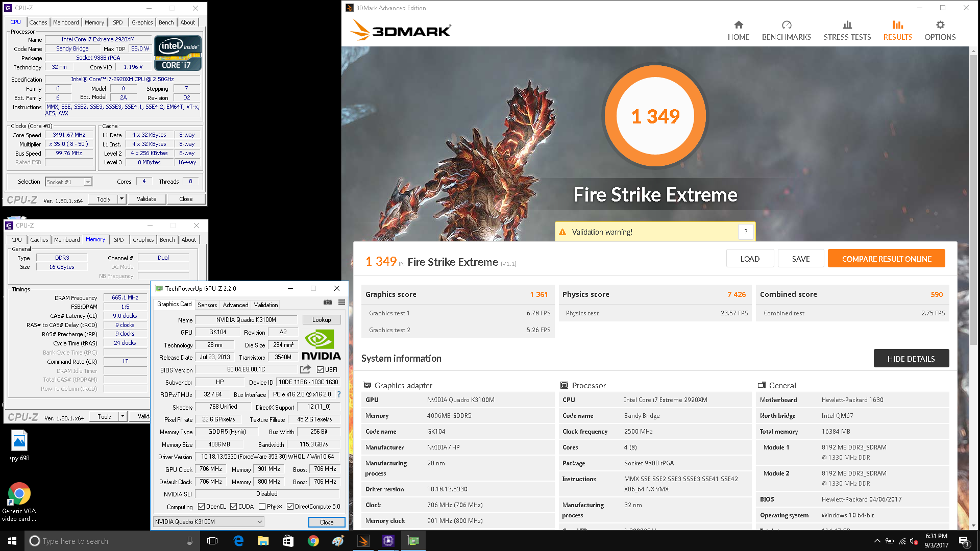The image size is (980, 551).
Task: Toggle the UEFI checkbox in GPU-Z
Action: tap(320, 369)
